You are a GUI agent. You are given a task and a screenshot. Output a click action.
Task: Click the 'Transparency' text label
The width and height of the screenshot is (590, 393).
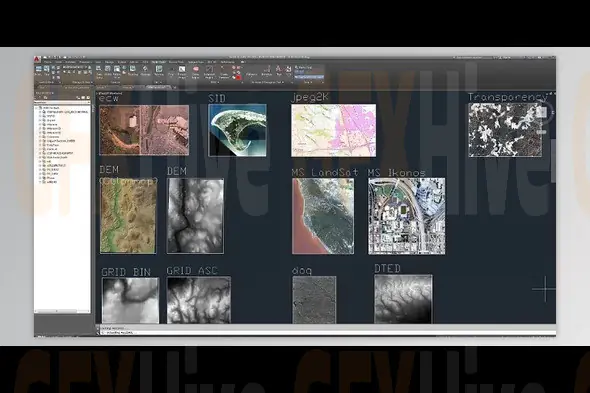(x=508, y=97)
